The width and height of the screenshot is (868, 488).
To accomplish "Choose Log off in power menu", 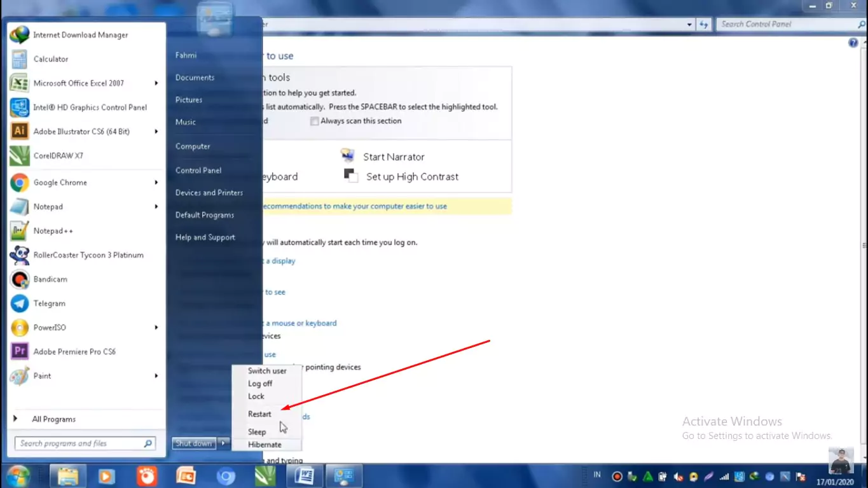I will (266, 384).
